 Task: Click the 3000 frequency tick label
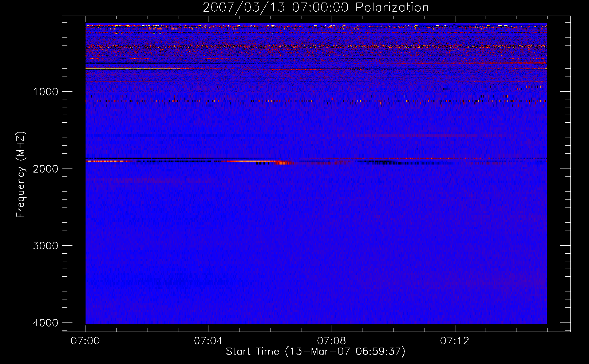pos(46,246)
